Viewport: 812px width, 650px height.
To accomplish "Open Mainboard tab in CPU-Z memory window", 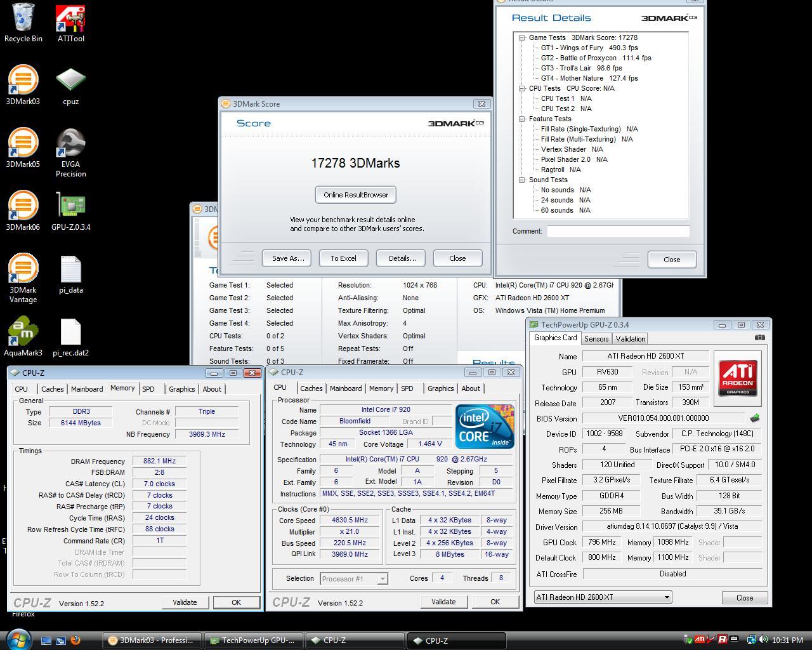I will coord(87,389).
